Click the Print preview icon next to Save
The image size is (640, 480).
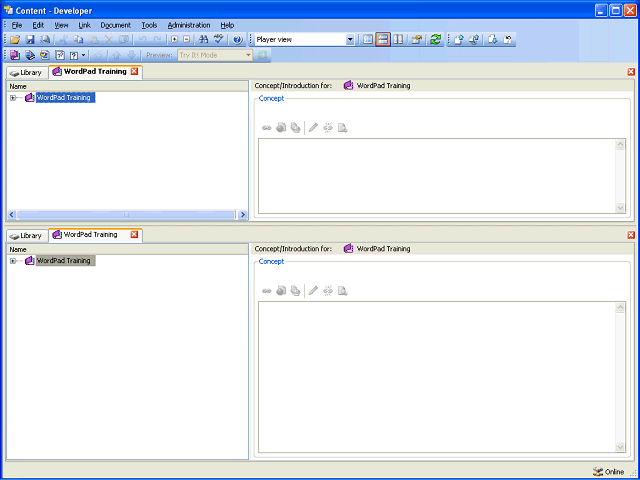coord(45,40)
